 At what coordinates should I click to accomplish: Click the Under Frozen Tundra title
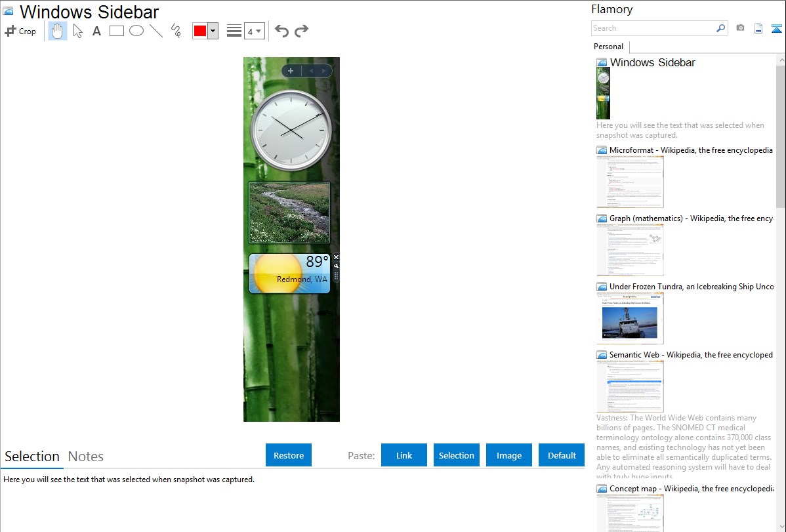tap(692, 286)
